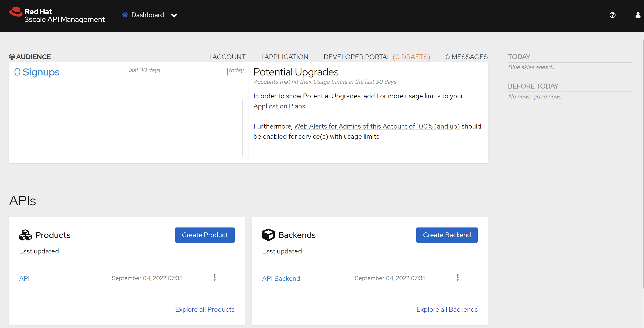The image size is (644, 328).
Task: Open kebab menu for API product
Action: click(x=215, y=278)
